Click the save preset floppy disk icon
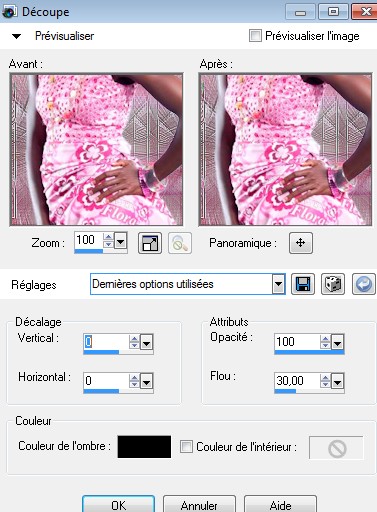Viewport: 377px width, 512px height. click(x=303, y=284)
